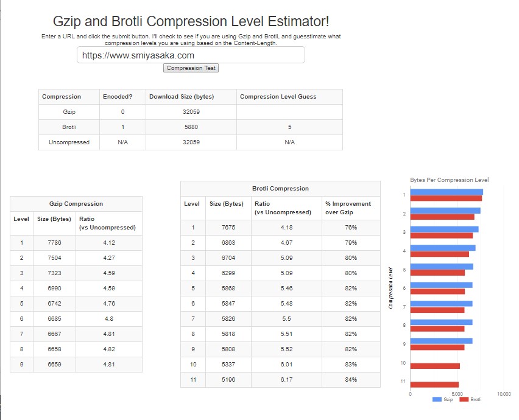Click the 84% improvement value
This screenshot has width=519, height=420.
[351, 380]
